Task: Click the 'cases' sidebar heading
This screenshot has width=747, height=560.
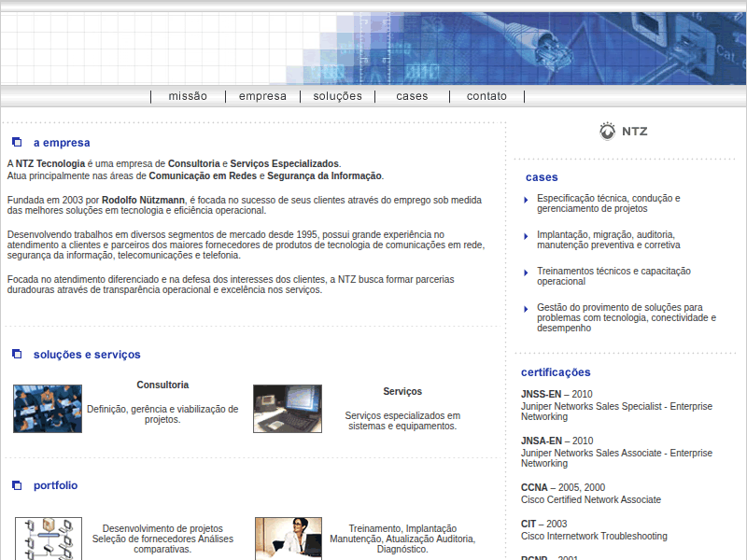Action: (x=542, y=177)
